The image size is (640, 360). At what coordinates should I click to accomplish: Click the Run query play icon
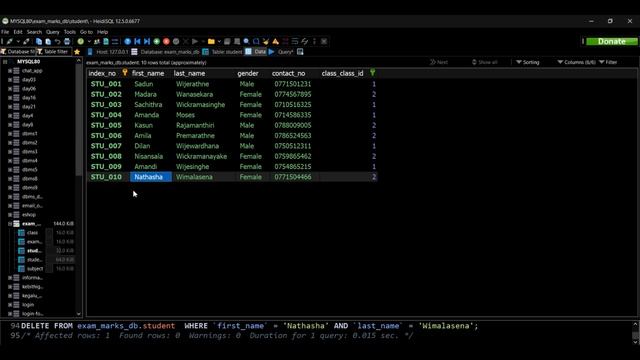pos(195,41)
